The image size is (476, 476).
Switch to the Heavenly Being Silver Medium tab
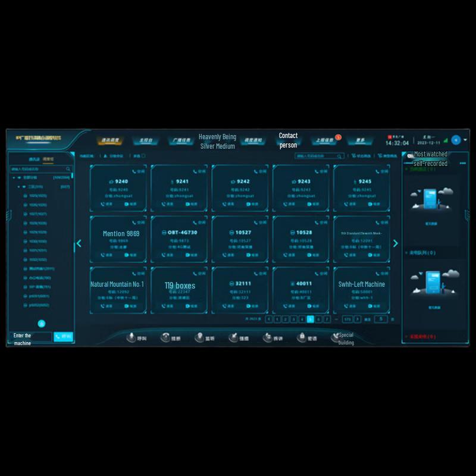tap(217, 141)
